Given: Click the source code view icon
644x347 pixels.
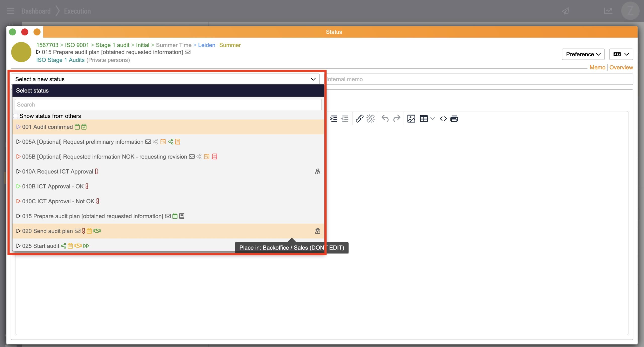Looking at the screenshot, I should 443,119.
